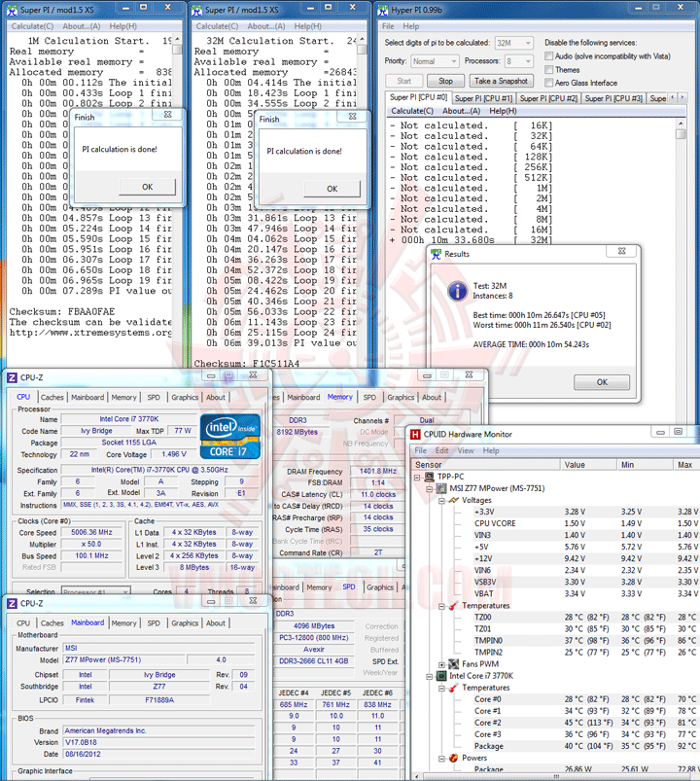Viewport: 700px width, 781px height.
Task: Open View menu in Hardware Monitor
Action: (x=466, y=450)
